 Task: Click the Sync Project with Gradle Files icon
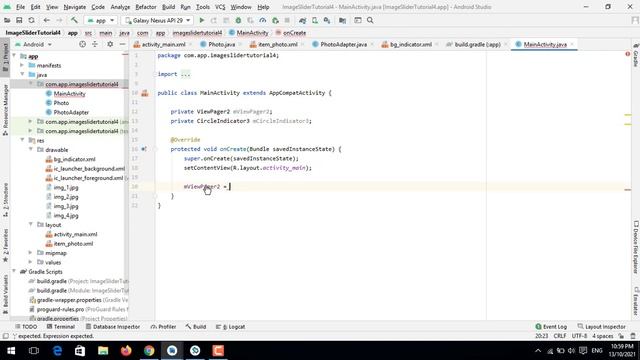click(x=302, y=20)
